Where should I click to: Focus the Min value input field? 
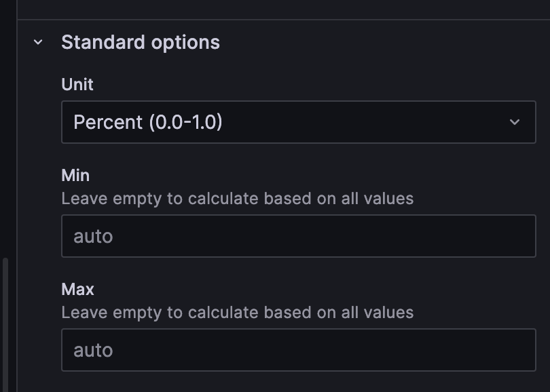[299, 236]
